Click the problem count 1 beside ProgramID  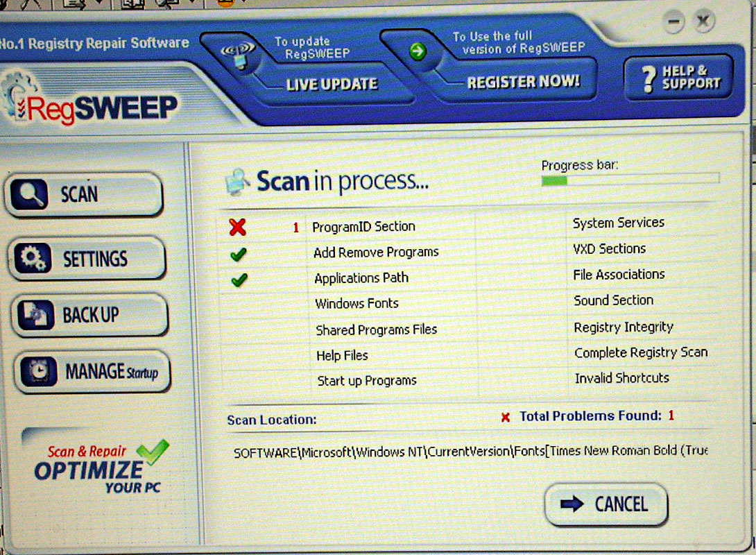[296, 228]
